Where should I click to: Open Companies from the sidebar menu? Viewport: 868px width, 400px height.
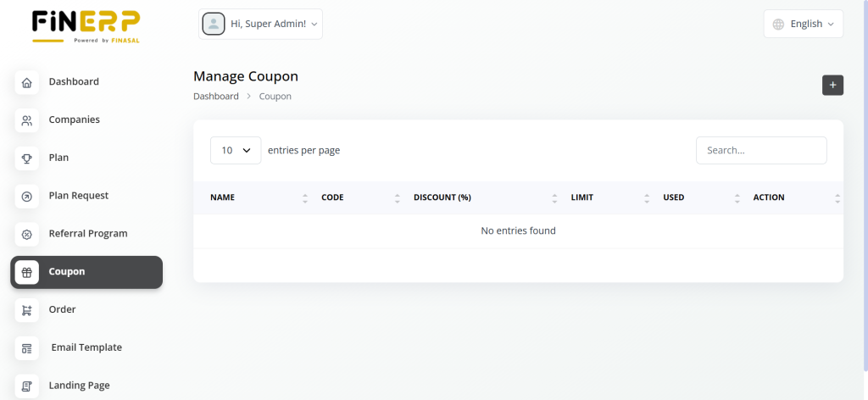pyautogui.click(x=74, y=120)
